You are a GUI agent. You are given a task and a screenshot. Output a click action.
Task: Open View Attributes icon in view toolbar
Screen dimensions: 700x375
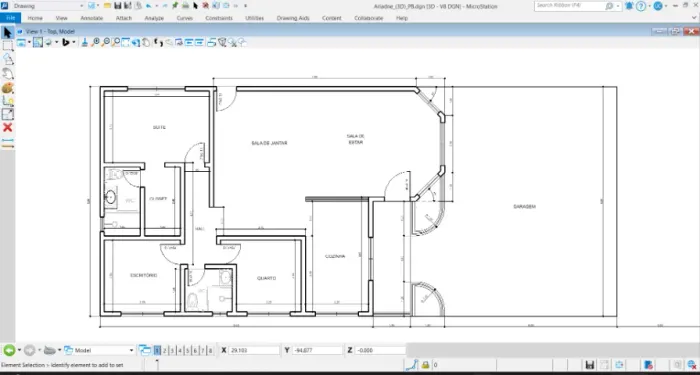(x=21, y=42)
